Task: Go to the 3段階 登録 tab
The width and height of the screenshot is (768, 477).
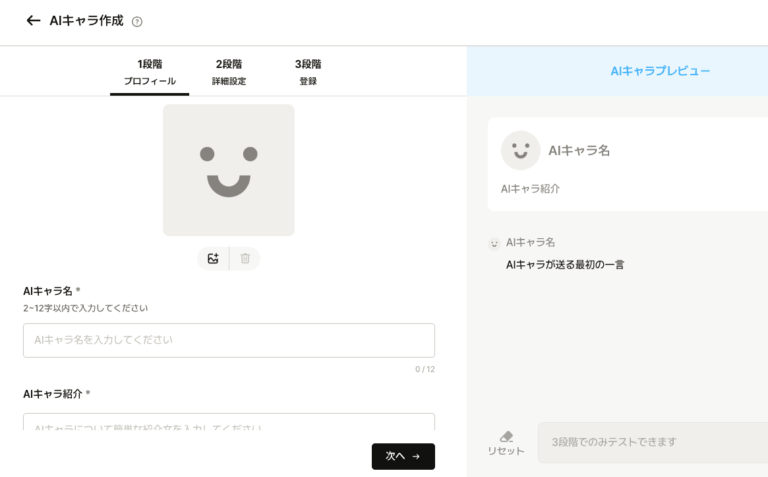Action: pyautogui.click(x=308, y=72)
